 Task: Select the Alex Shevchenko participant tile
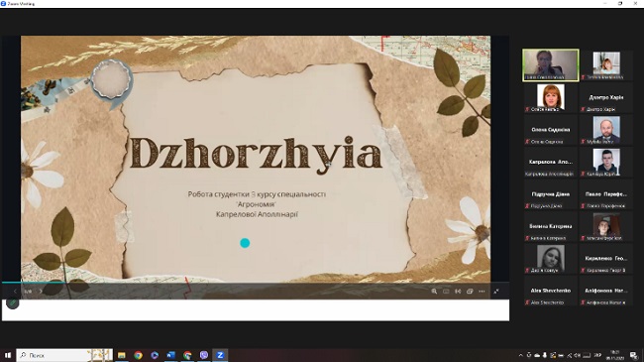(x=551, y=291)
